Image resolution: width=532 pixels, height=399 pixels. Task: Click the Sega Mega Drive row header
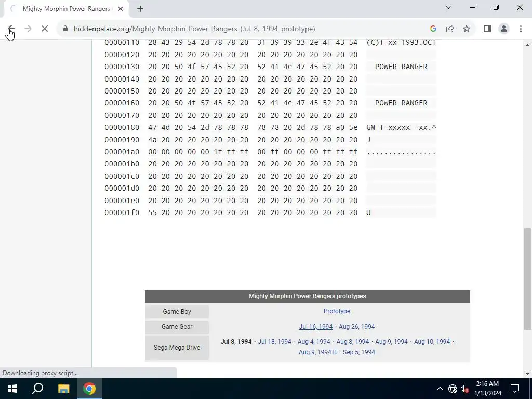(177, 348)
